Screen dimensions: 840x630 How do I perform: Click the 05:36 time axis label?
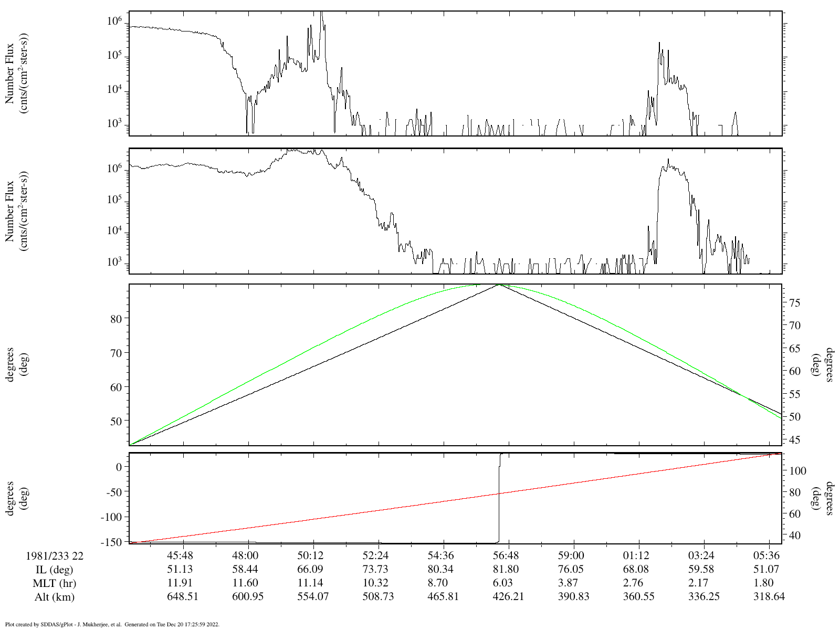pyautogui.click(x=766, y=555)
